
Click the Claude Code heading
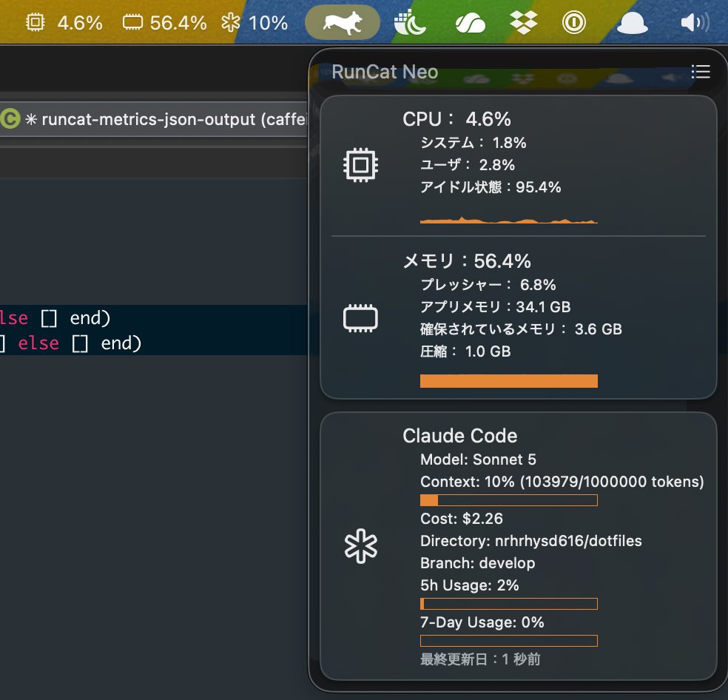pyautogui.click(x=460, y=436)
